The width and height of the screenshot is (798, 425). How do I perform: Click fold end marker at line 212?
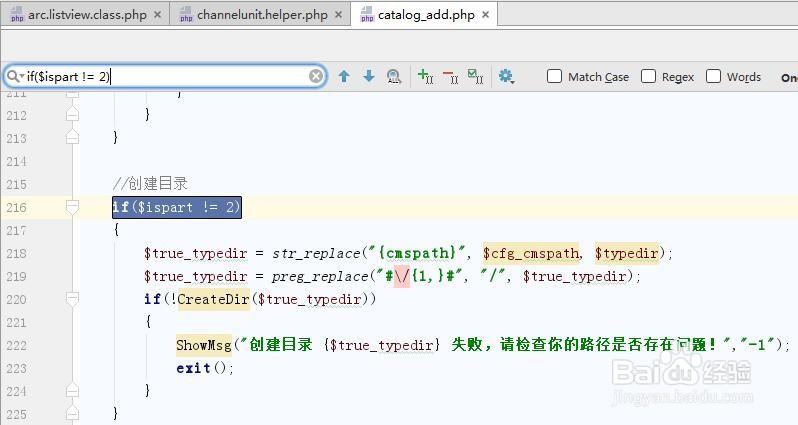72,115
